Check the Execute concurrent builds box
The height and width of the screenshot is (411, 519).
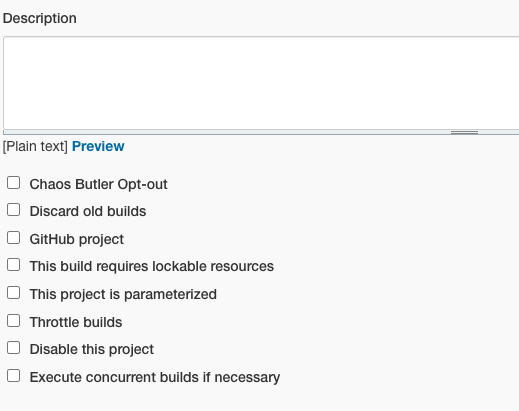[x=13, y=376]
